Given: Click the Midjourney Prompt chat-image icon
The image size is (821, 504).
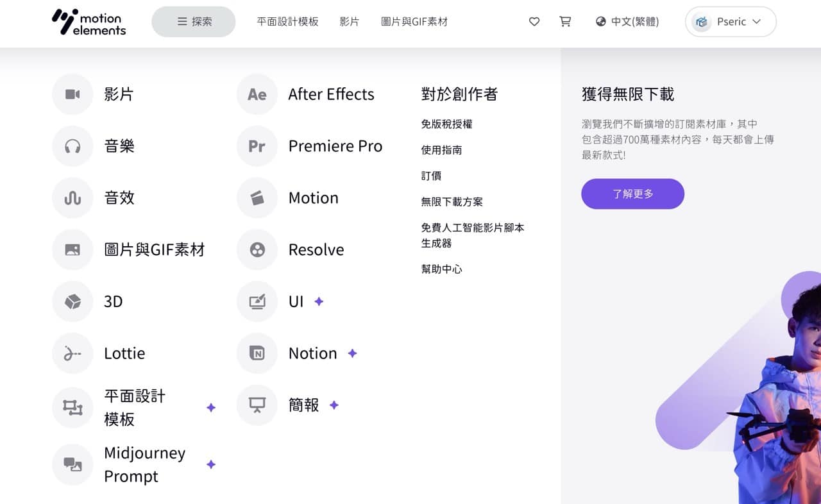Looking at the screenshot, I should [x=72, y=464].
